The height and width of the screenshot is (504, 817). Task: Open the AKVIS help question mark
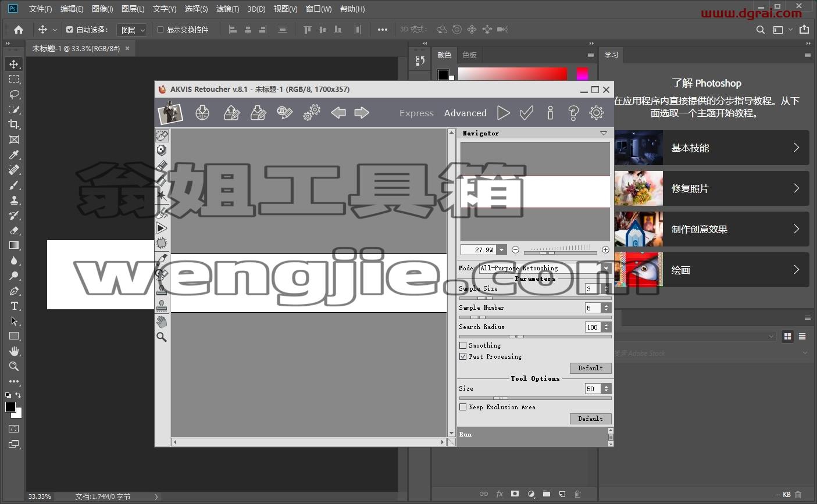[x=573, y=113]
